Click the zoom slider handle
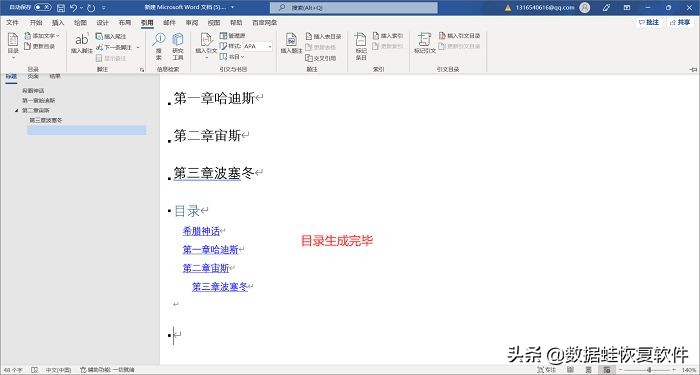700x375 pixels. [649, 370]
